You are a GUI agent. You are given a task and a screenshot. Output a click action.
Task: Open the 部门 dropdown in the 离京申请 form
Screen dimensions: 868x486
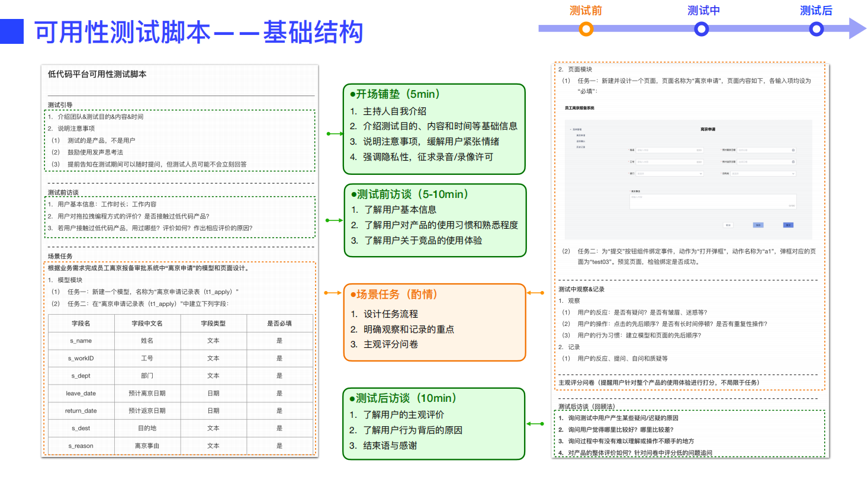[700, 174]
